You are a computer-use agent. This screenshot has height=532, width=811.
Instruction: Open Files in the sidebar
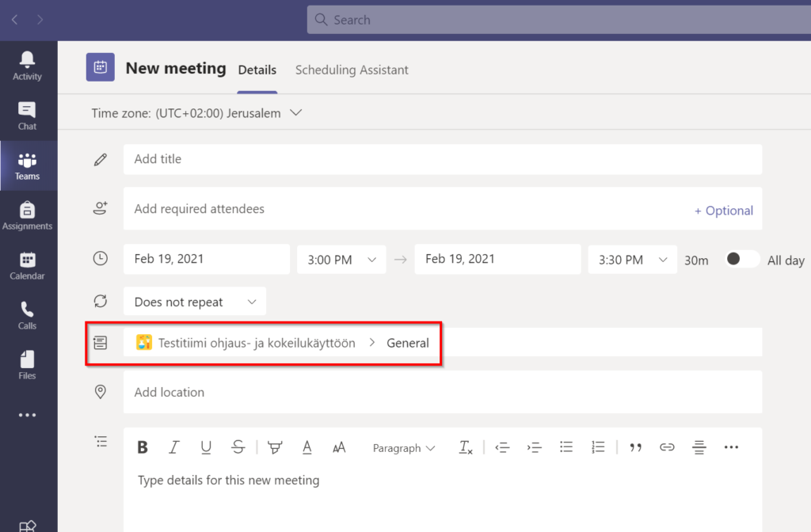click(27, 366)
